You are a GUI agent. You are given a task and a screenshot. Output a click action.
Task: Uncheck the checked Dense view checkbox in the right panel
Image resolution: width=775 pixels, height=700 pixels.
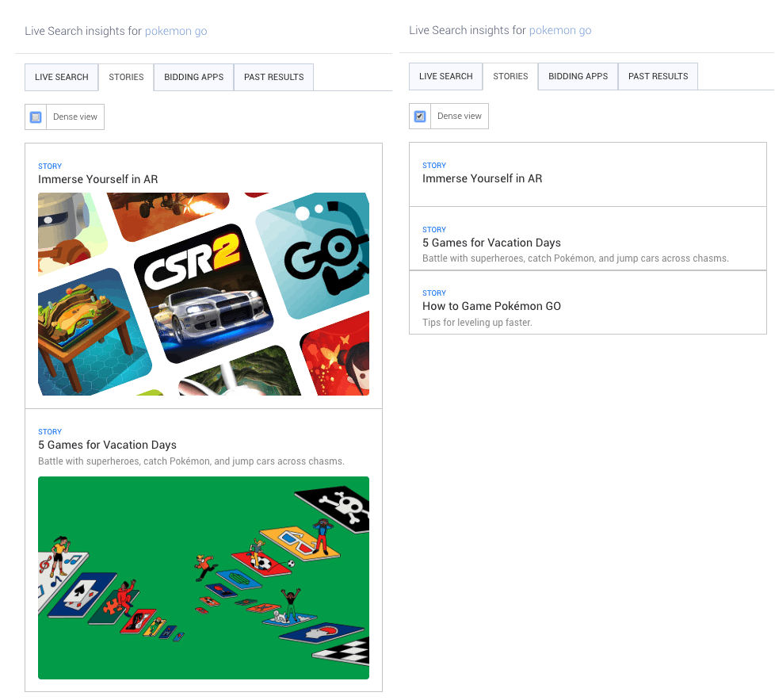[x=420, y=117]
